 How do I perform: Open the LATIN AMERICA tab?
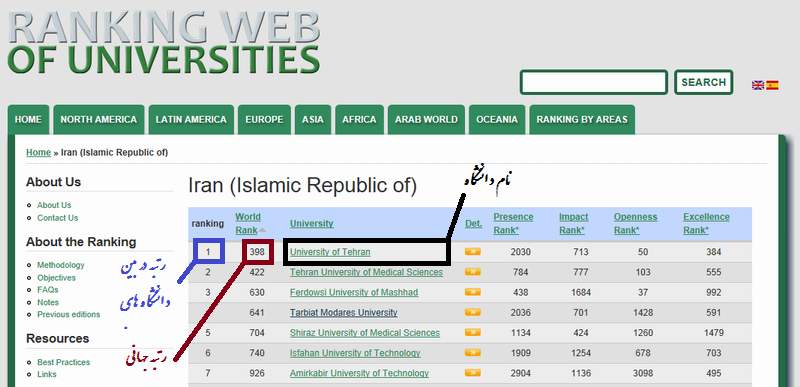[x=191, y=119]
